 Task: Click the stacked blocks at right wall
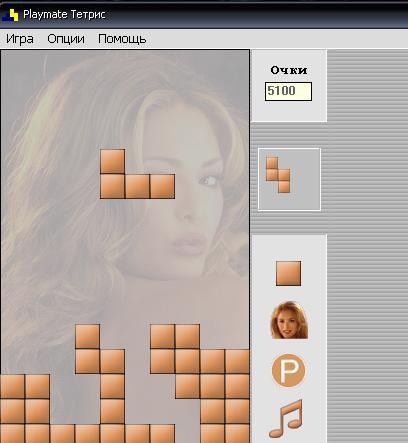225,397
